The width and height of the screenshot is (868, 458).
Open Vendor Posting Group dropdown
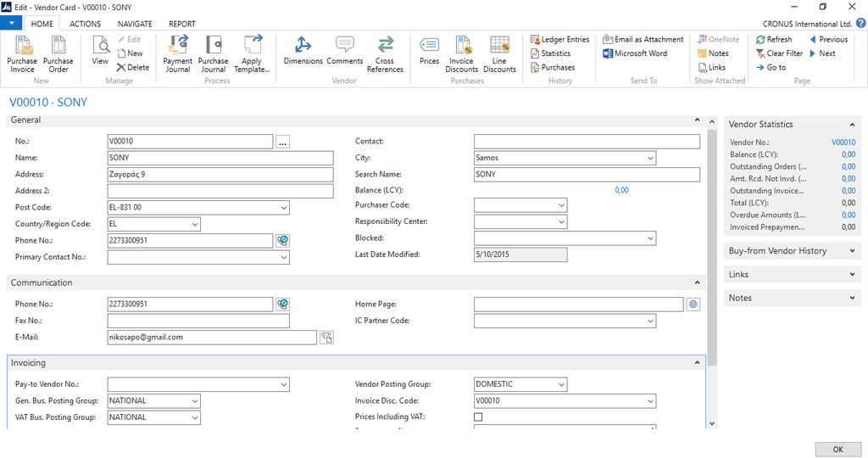coord(561,384)
